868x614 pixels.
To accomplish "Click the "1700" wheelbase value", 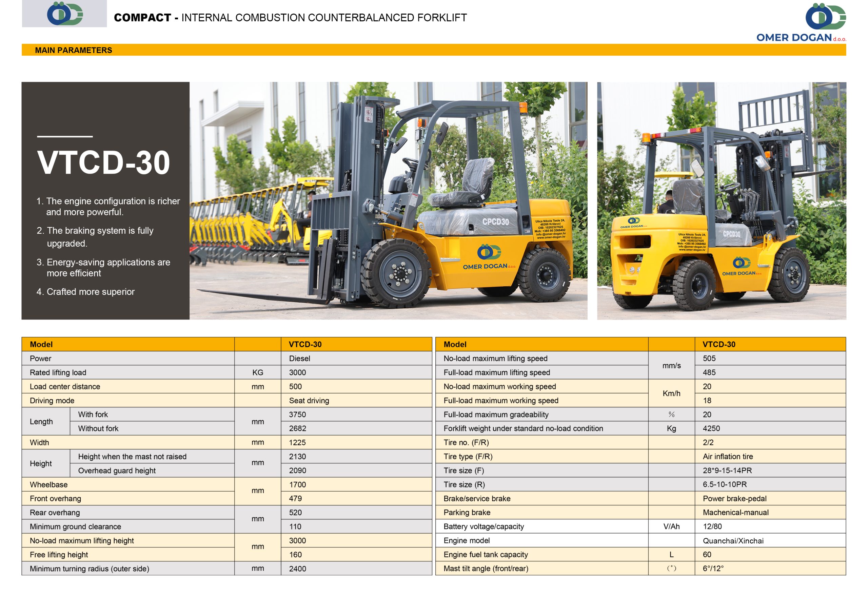I will pos(297,484).
